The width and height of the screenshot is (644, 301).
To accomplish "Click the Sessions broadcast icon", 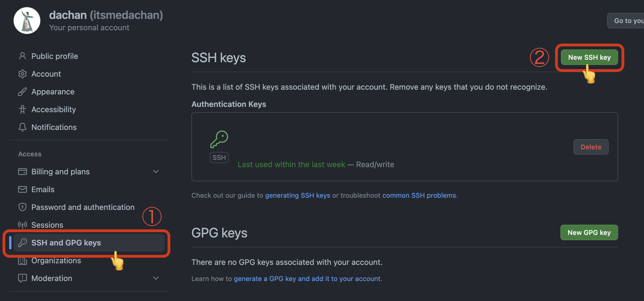I will tap(23, 225).
